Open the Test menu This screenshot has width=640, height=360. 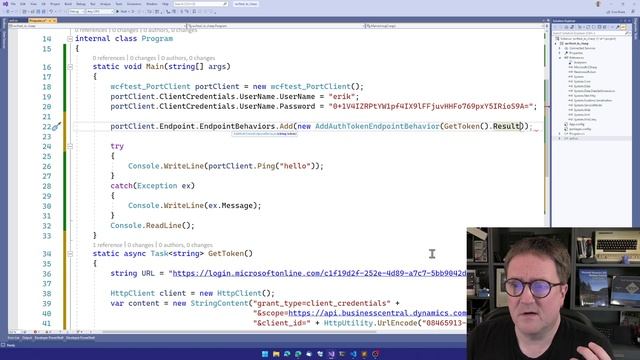[x=93, y=4]
